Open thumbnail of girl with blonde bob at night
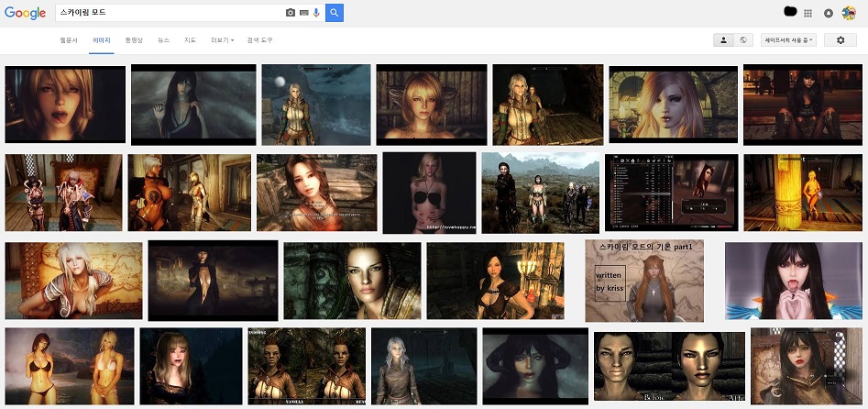 (191, 366)
